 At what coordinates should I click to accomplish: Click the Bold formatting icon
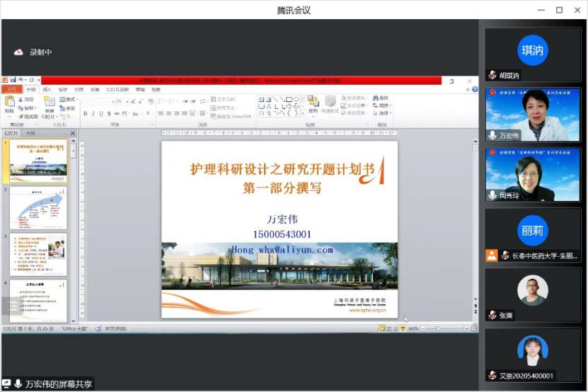coord(85,114)
